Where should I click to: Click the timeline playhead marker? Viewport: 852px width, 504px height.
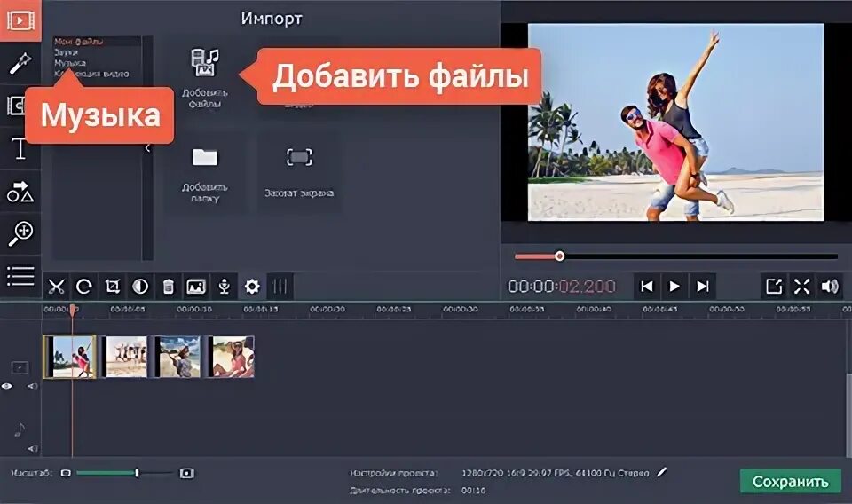point(73,310)
